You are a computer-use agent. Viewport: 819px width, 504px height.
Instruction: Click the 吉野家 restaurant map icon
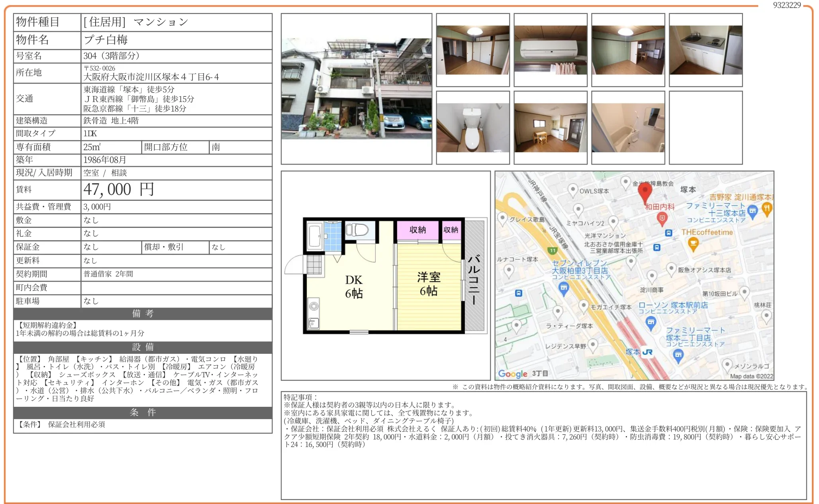(x=767, y=208)
